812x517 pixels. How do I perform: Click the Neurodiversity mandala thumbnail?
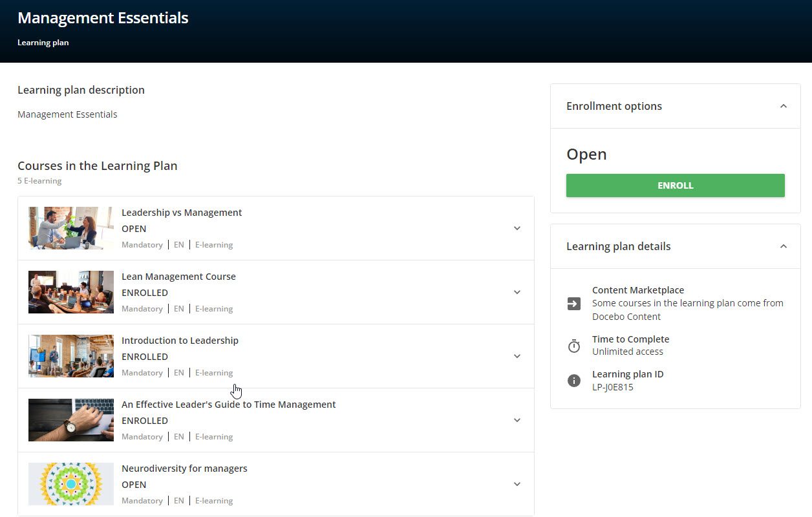71,484
